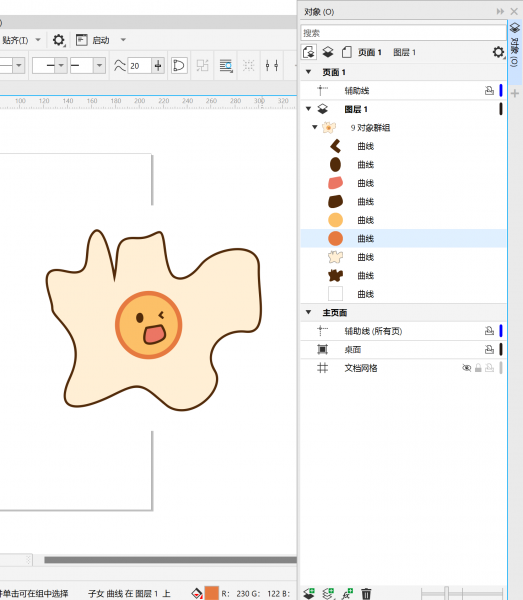This screenshot has width=523, height=600.
Task: Click the layer view icon beside 页面 1
Action: click(x=327, y=52)
